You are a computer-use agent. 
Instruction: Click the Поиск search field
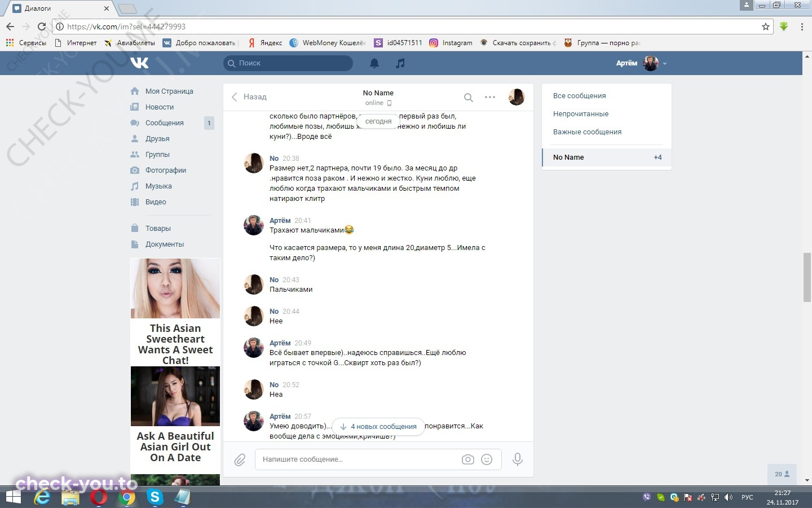pyautogui.click(x=288, y=63)
